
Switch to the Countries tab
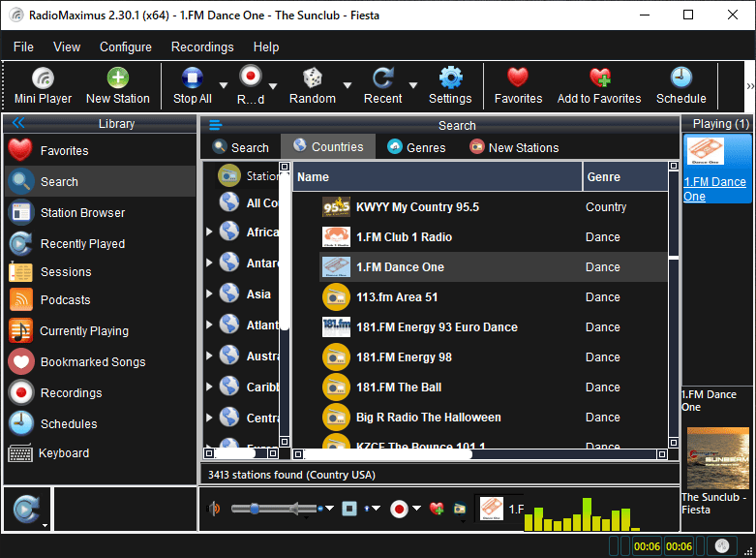coord(328,146)
